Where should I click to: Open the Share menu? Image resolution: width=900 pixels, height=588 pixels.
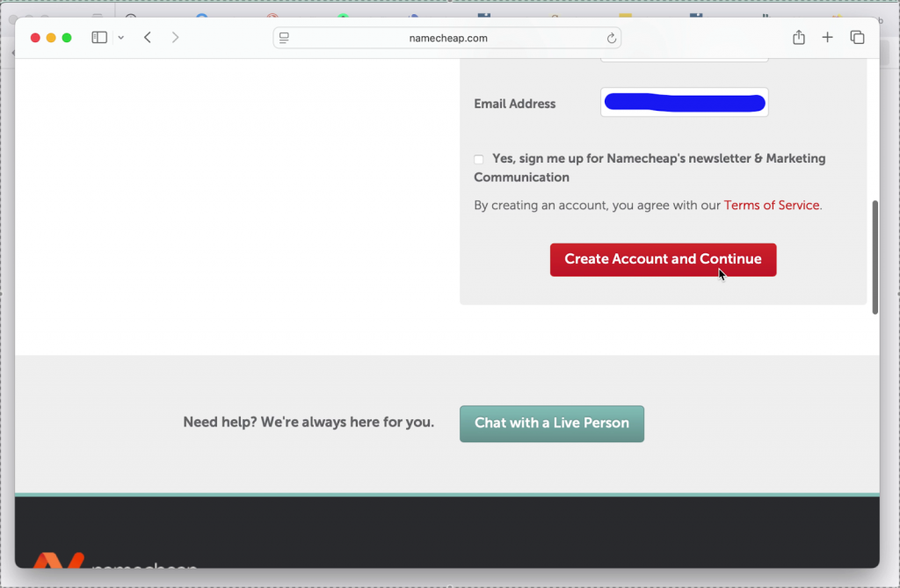[798, 38]
